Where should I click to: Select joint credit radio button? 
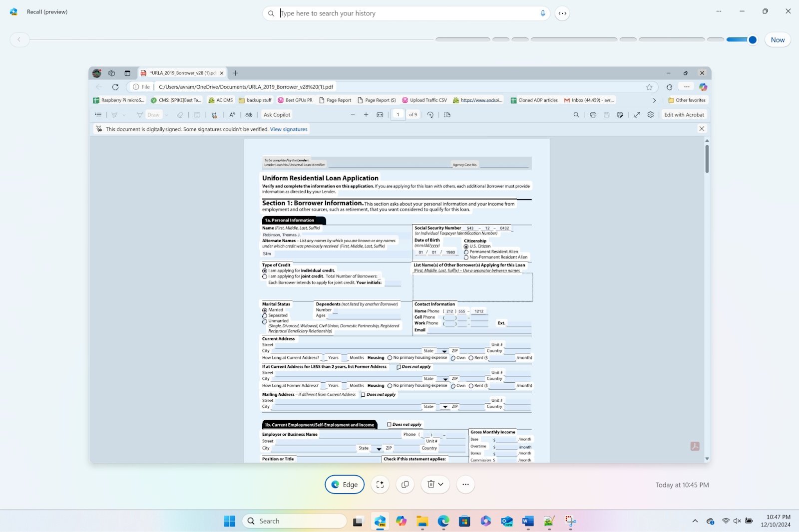(x=265, y=276)
